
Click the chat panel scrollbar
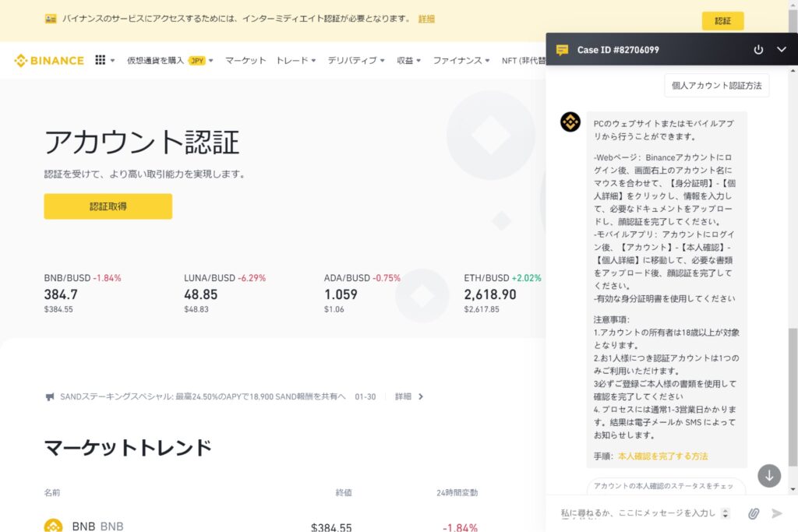[793, 396]
